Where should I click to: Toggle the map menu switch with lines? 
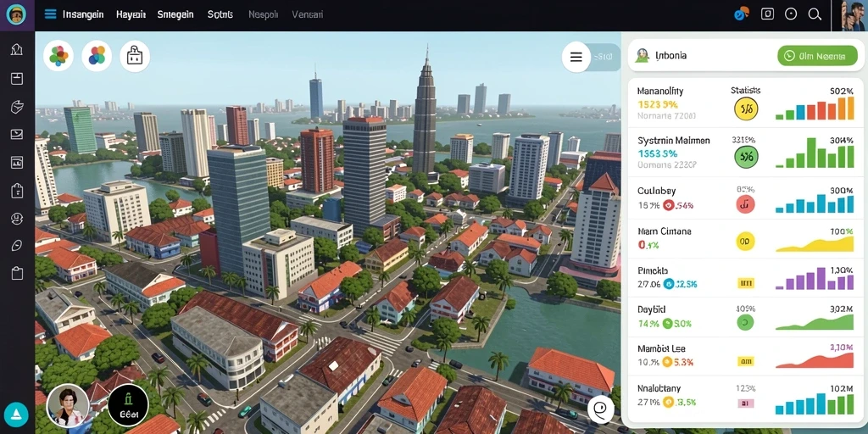point(591,57)
